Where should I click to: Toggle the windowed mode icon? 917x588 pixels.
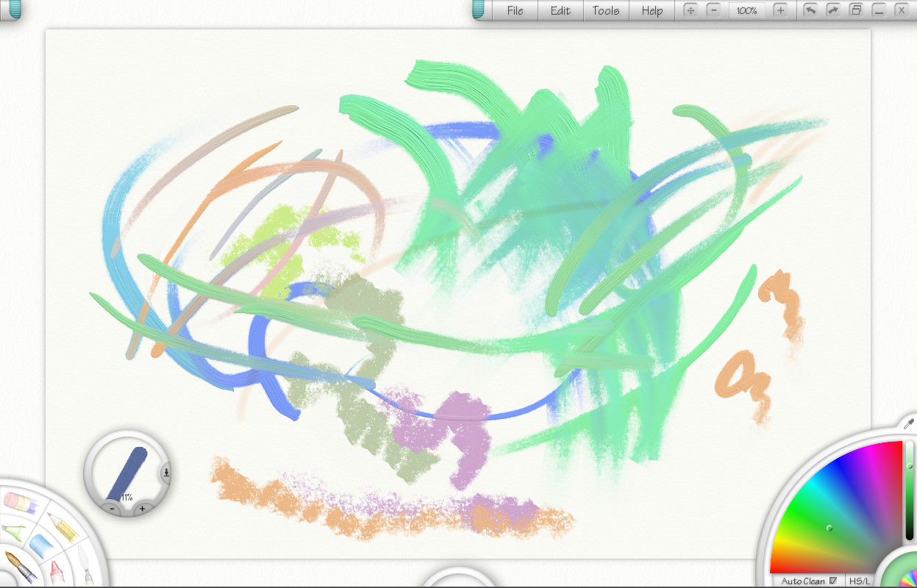tap(856, 10)
